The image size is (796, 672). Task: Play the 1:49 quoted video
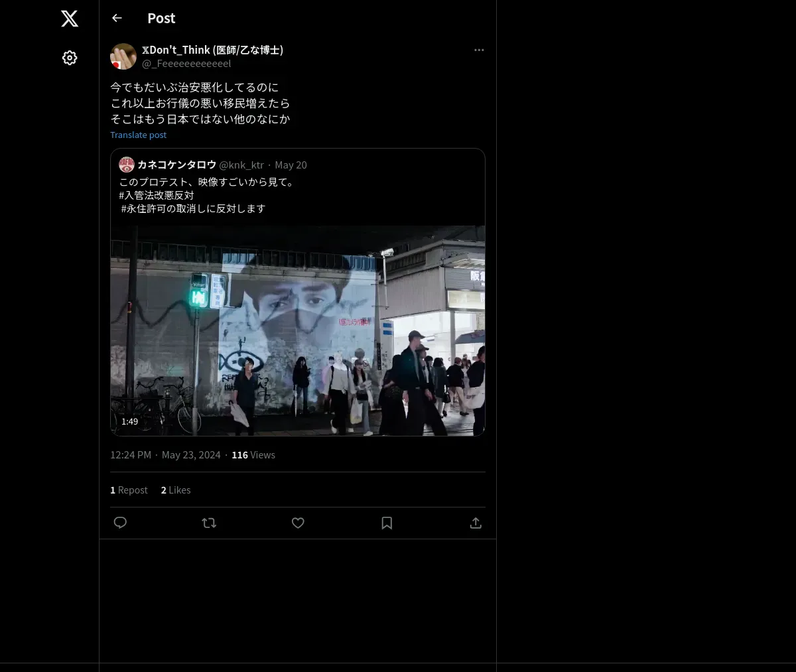298,330
